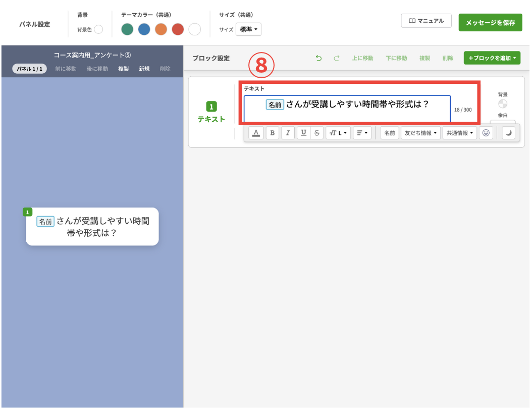
Task: Toggle the dark mode moon icon
Action: (x=508, y=133)
